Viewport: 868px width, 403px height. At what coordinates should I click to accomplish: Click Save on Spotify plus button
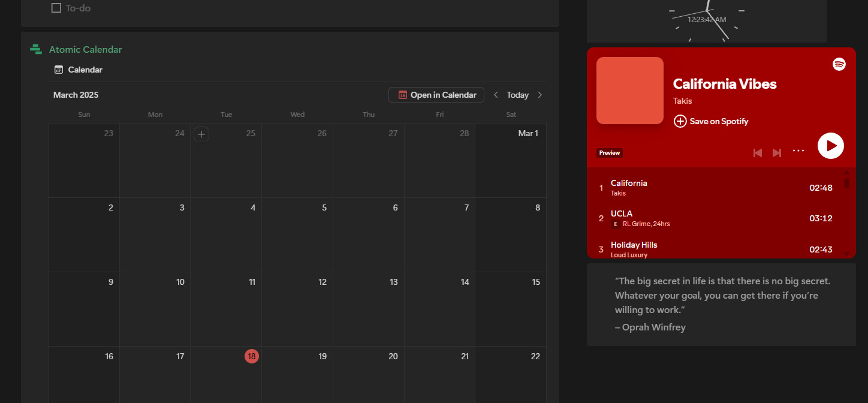711,121
